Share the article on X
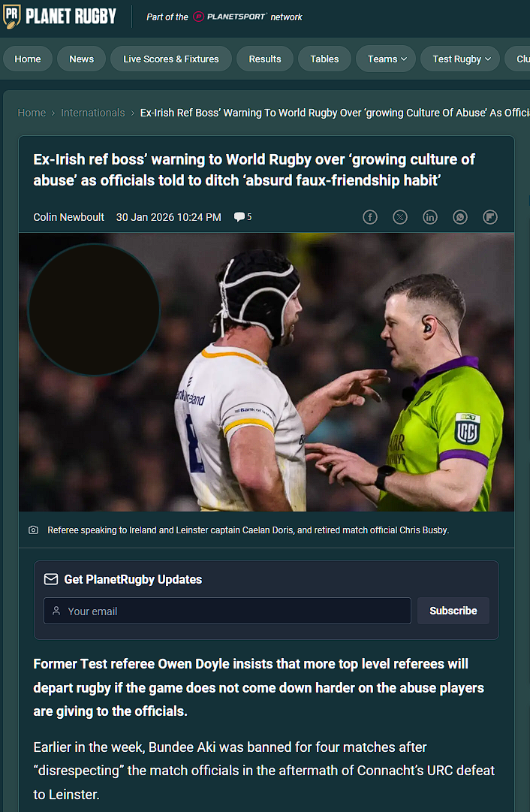The width and height of the screenshot is (530, 812). point(400,217)
